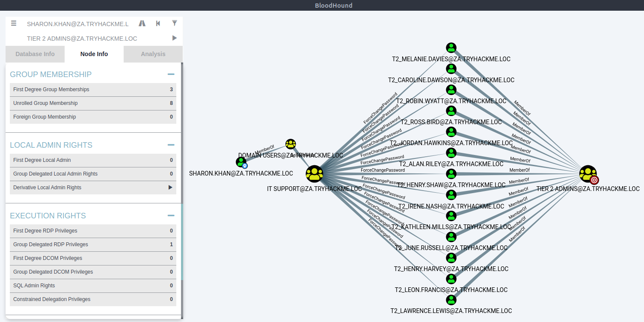Click the T2_LAWRENCE.LEWIS@ZA.TRYHACKME.LOC node label
Image resolution: width=644 pixels, height=322 pixels.
451,311
